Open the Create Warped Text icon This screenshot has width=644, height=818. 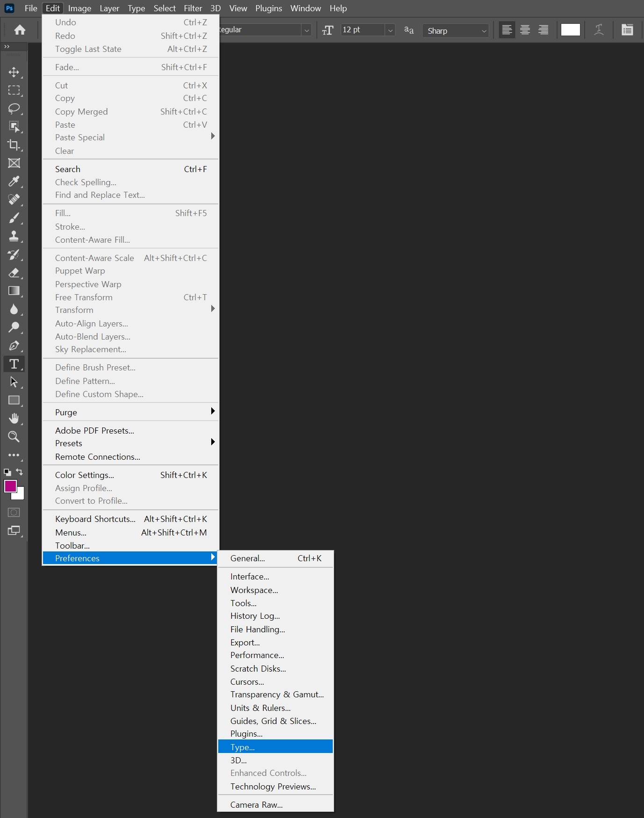pos(599,30)
